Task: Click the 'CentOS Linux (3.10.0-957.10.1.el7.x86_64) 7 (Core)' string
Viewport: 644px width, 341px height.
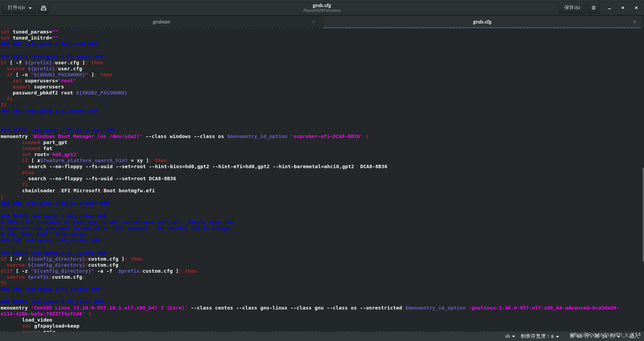Action: [109, 308]
